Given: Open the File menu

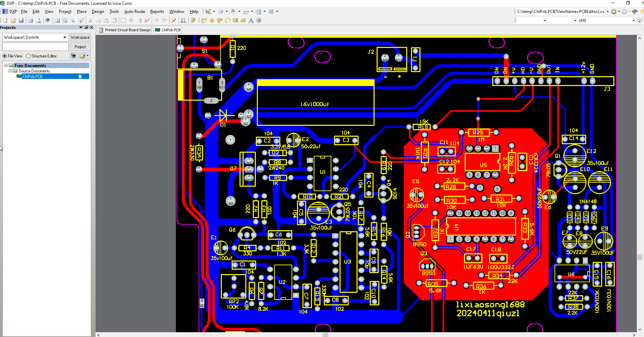Looking at the screenshot, I should [24, 12].
